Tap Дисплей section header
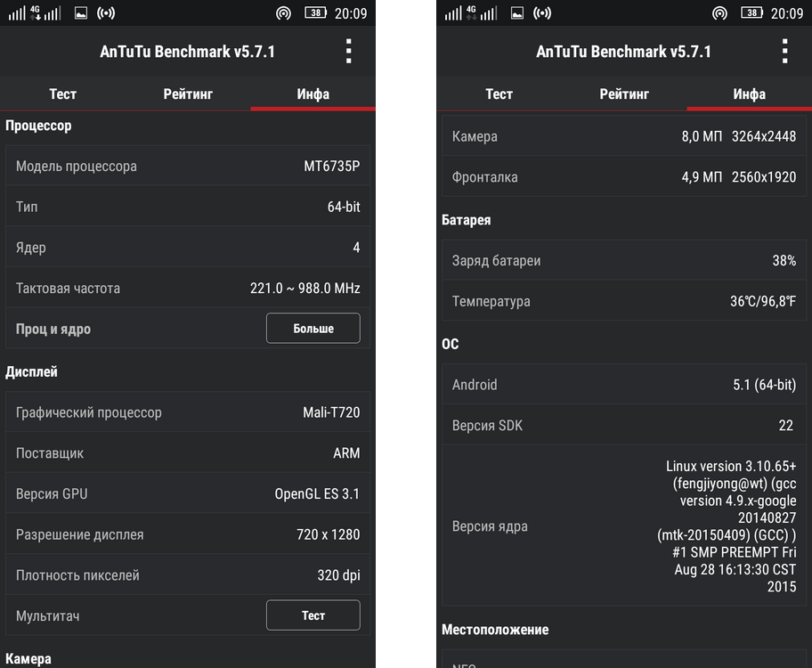This screenshot has height=668, width=812. [31, 372]
